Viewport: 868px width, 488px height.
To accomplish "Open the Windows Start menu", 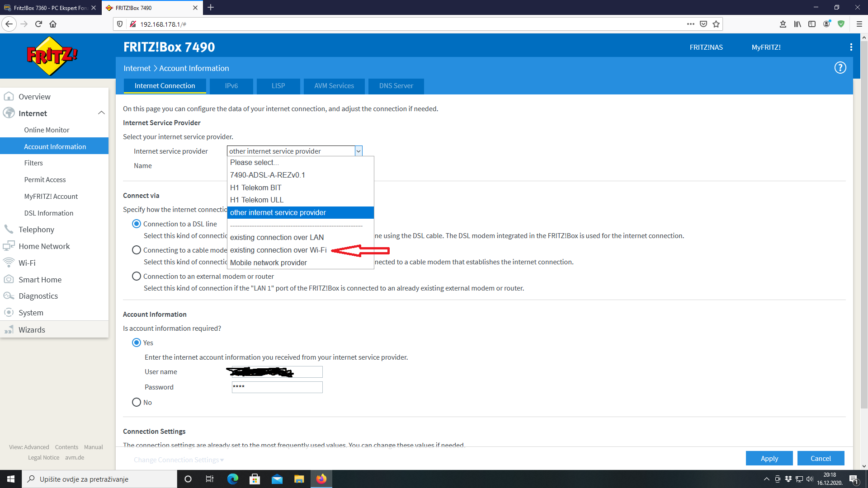I will coord(11,479).
